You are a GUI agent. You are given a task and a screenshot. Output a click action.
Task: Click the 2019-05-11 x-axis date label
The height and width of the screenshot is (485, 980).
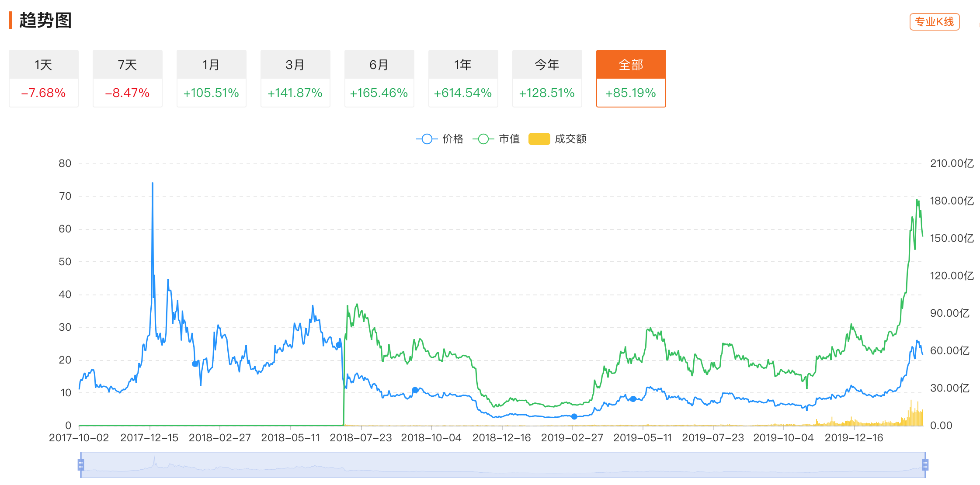(x=643, y=438)
